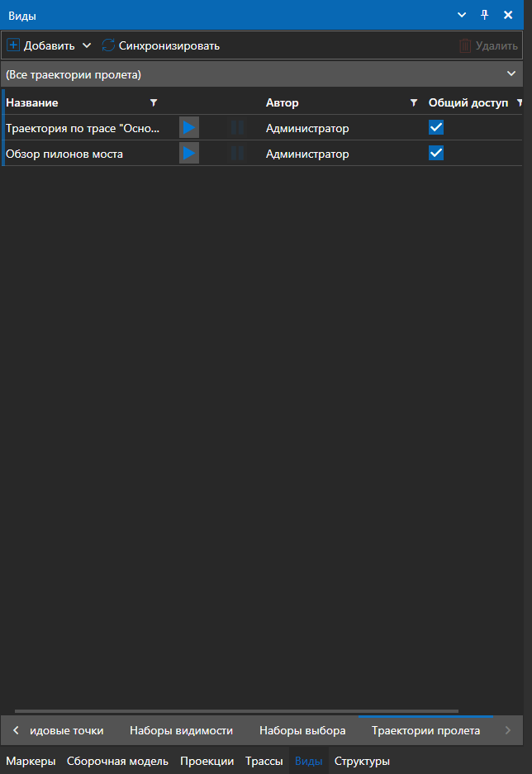Screen dimensions: 532x774
Task: Click the filter icon in Общий доступ column
Action: click(520, 103)
